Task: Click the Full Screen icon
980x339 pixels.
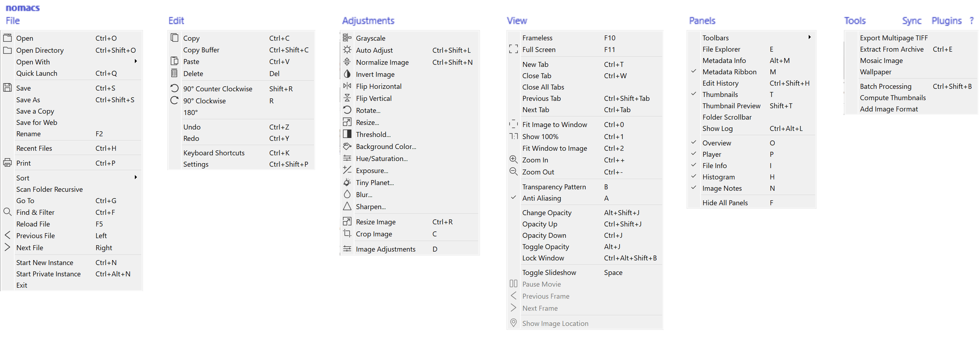Action: (x=513, y=49)
